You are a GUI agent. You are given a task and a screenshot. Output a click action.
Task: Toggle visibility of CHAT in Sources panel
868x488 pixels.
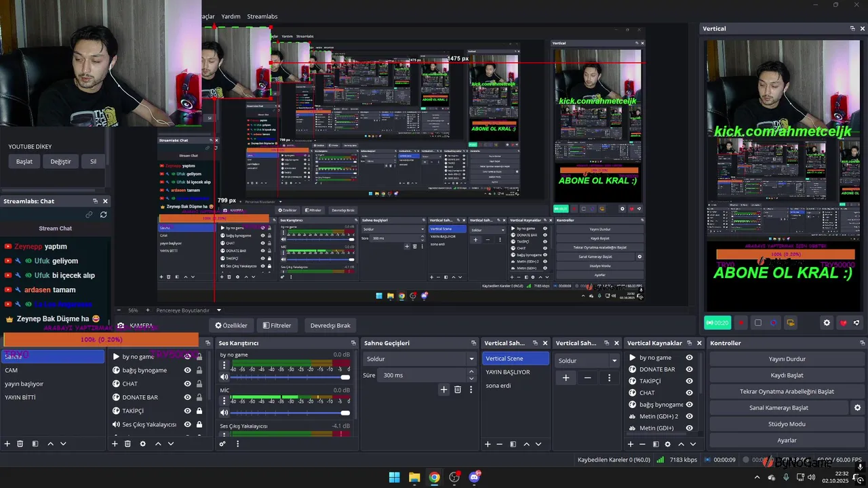pos(188,384)
